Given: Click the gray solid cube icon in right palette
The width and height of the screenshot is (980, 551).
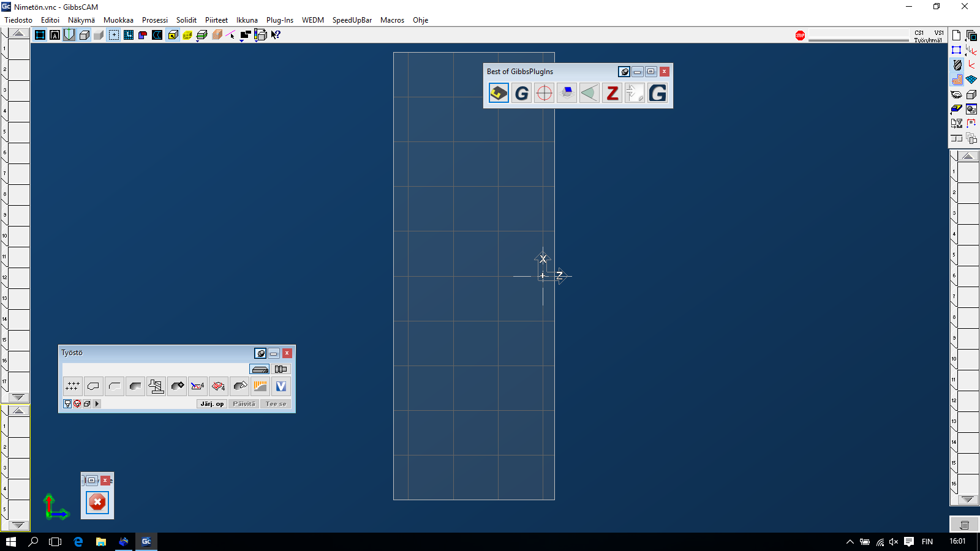Looking at the screenshot, I should (971, 94).
